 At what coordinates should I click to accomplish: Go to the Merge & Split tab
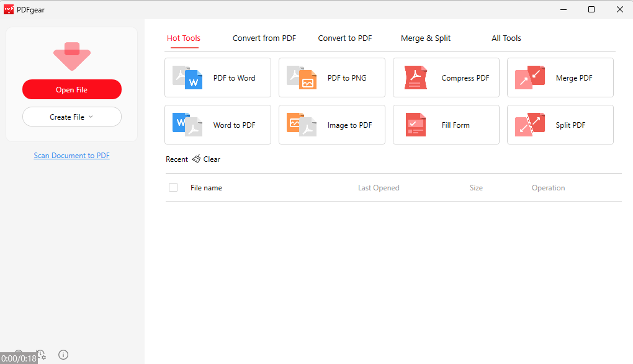pos(426,38)
